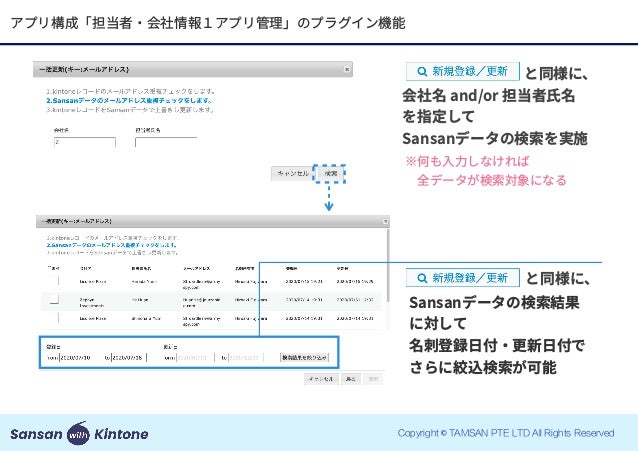This screenshot has width=638, height=451.
Task: Click the blue step 2 text in lower dialog
Action: (111, 245)
